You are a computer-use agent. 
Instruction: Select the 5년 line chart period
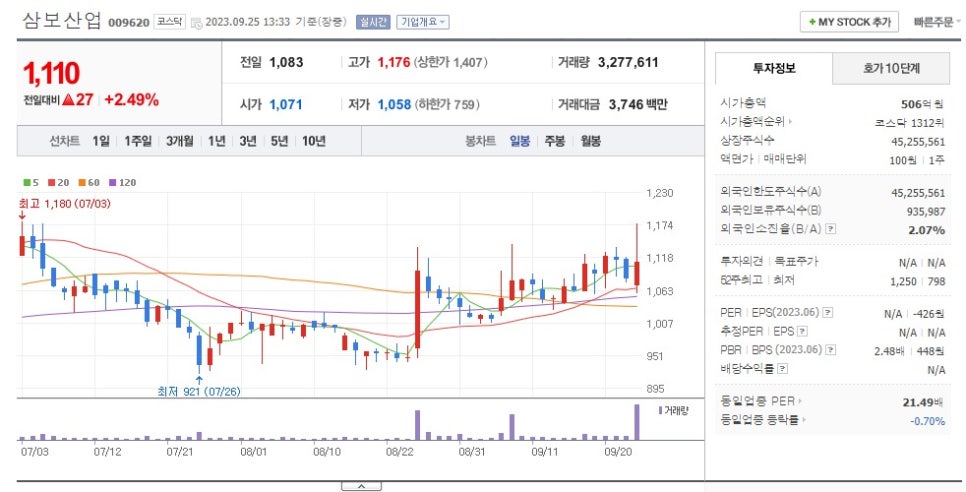tap(279, 141)
